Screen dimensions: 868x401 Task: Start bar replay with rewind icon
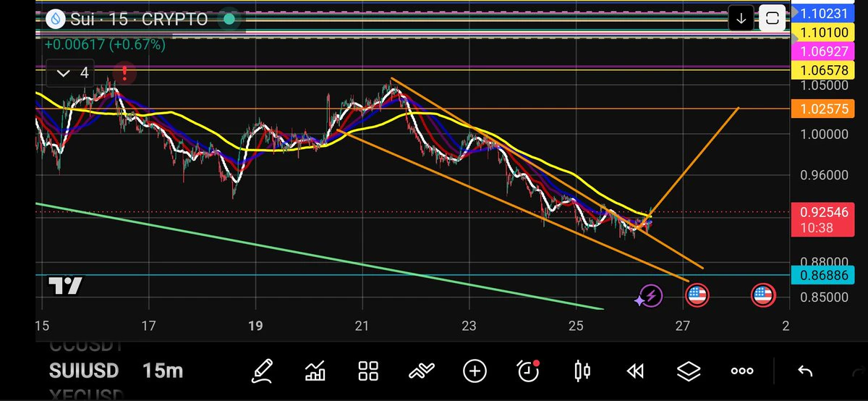click(634, 371)
